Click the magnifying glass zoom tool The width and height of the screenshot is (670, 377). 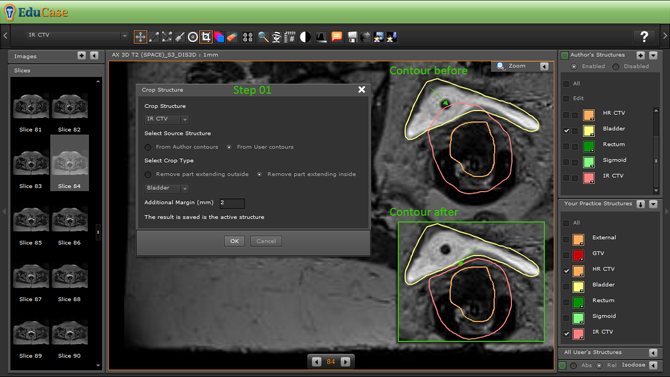263,37
